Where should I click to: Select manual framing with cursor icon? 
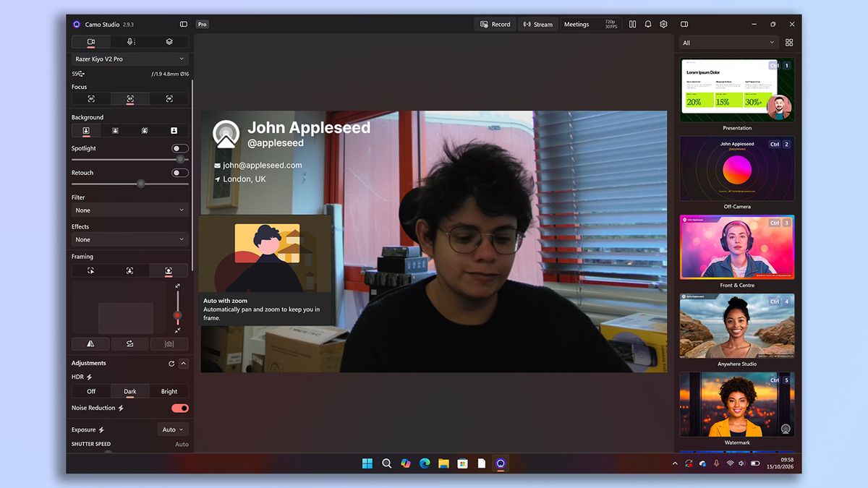[x=91, y=270]
